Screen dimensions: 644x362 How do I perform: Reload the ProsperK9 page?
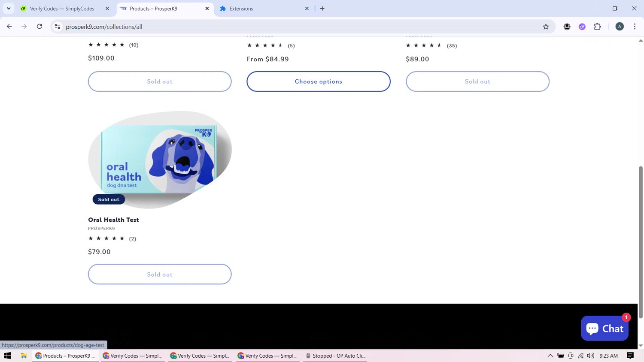(x=39, y=27)
